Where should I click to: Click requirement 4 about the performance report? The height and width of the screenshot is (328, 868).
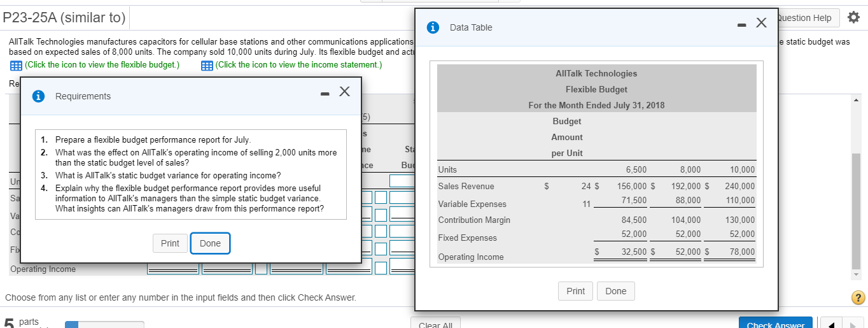point(189,198)
